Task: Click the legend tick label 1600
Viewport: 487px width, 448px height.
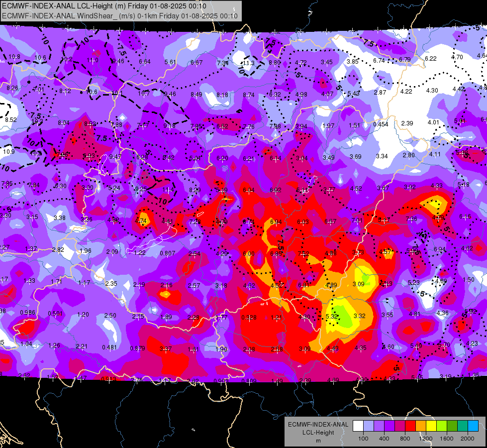Action: [447, 439]
